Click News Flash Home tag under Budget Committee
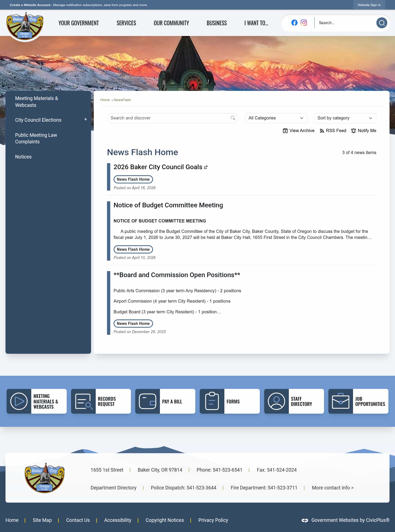Viewport: 395px width, 532px height. (133, 249)
